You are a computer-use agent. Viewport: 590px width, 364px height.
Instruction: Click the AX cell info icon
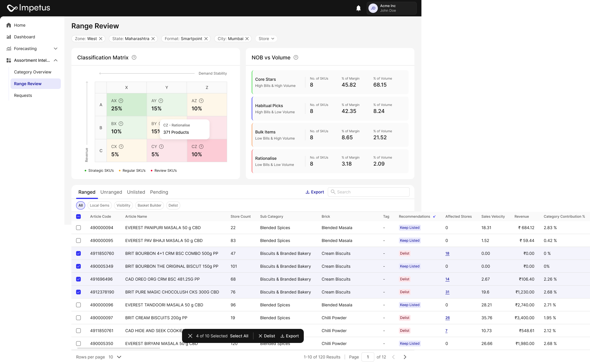(121, 101)
